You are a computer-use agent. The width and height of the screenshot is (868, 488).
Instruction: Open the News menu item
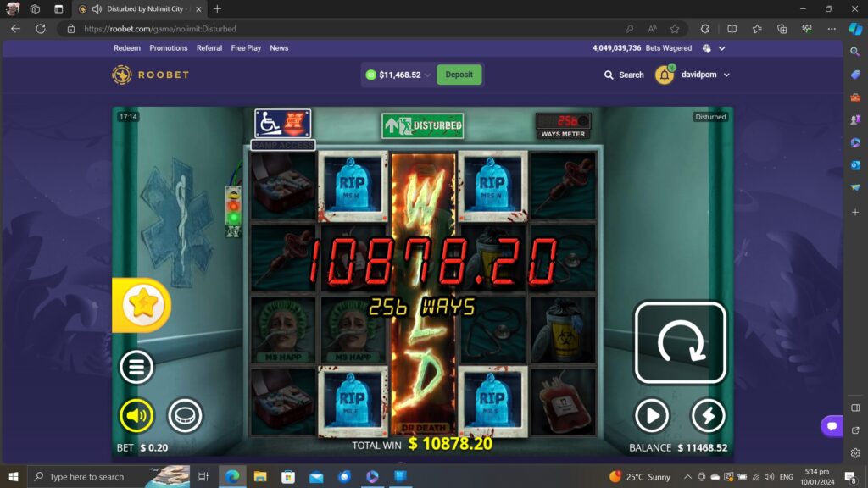point(279,48)
